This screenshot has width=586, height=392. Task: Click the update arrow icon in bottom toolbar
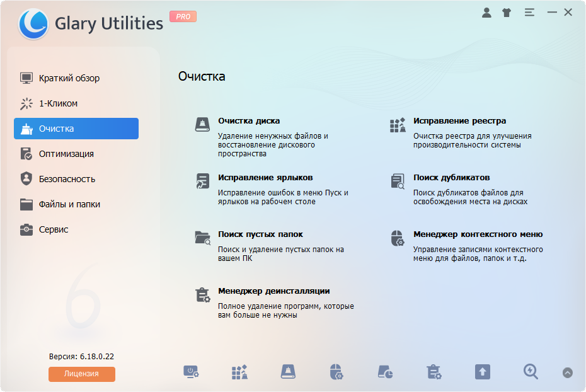pyautogui.click(x=482, y=372)
